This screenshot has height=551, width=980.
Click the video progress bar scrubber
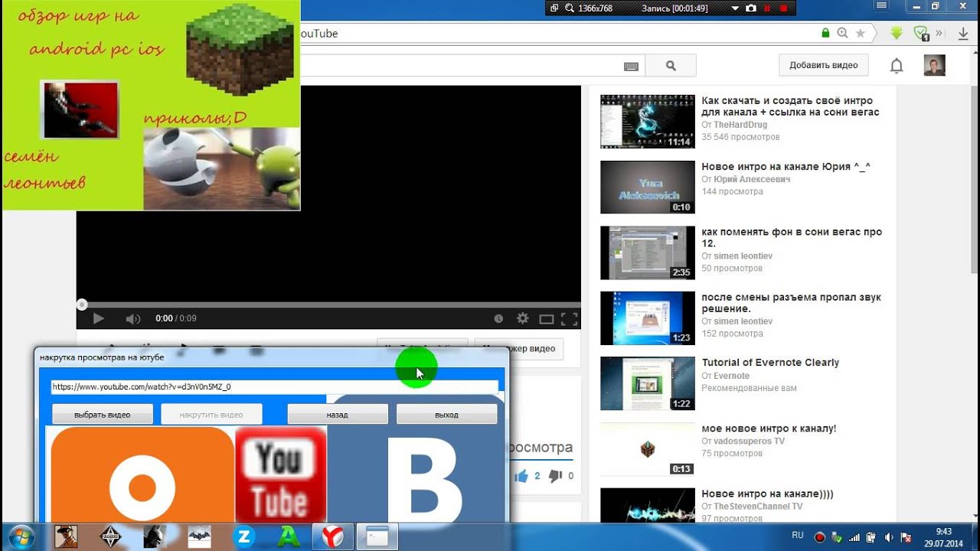click(x=82, y=305)
